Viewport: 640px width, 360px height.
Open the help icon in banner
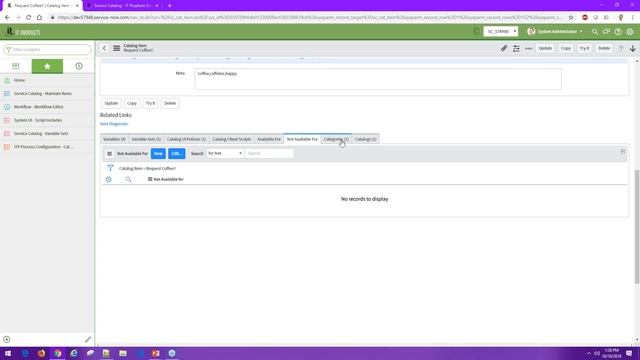[x=618, y=31]
